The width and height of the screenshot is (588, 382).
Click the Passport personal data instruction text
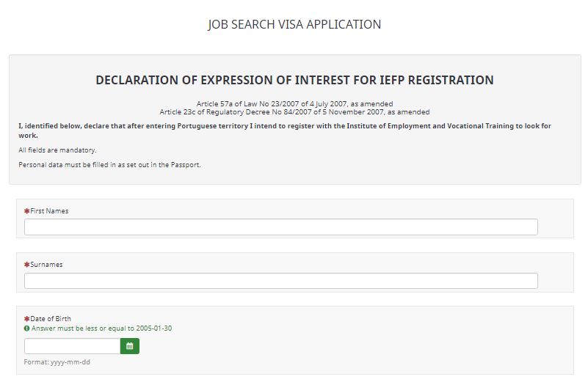click(x=109, y=165)
